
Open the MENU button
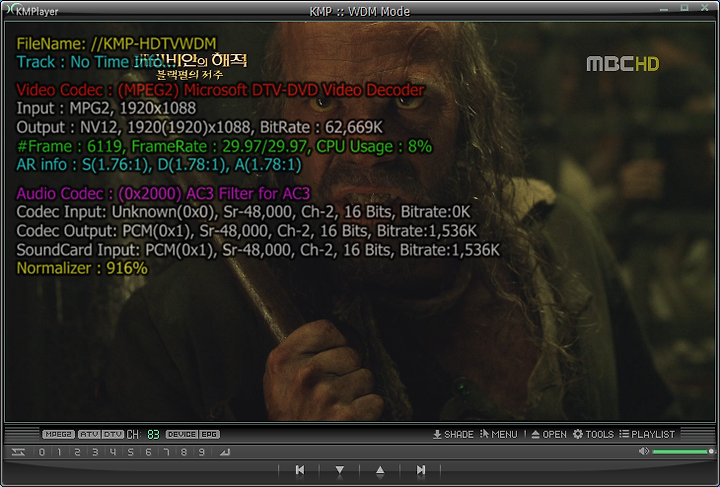tap(499, 434)
